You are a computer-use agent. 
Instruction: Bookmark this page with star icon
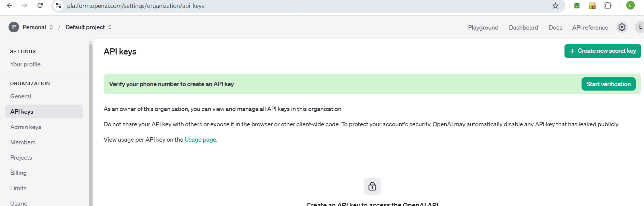(555, 5)
